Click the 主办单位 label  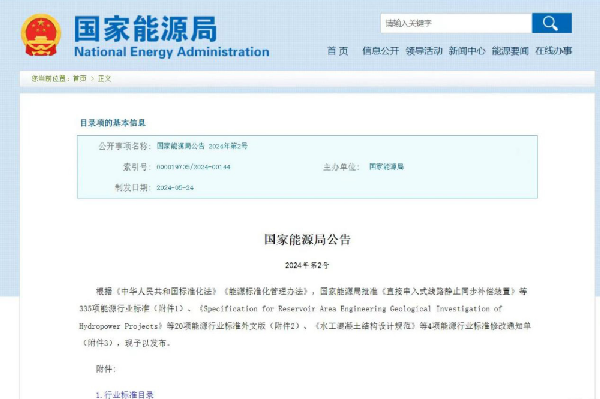341,167
